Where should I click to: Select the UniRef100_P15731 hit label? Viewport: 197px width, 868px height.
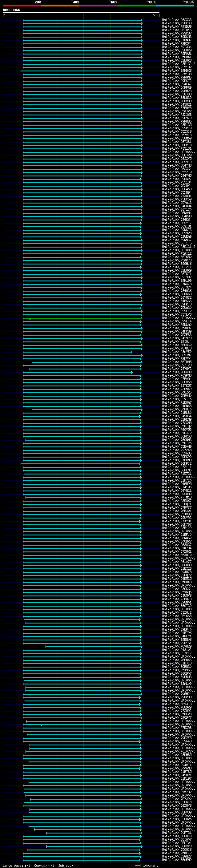177,474
